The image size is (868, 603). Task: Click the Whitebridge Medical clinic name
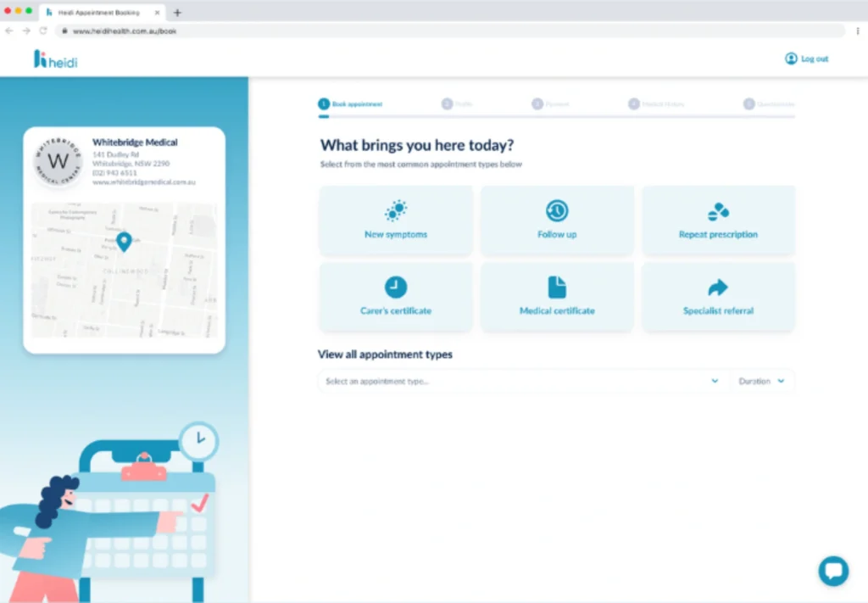[135, 142]
